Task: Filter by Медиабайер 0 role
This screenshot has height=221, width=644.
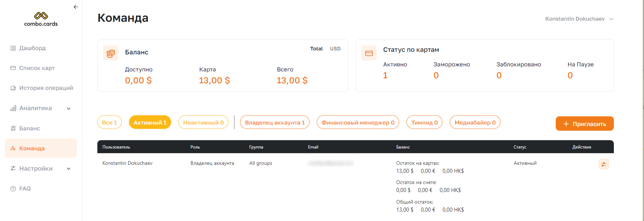Action: point(475,122)
